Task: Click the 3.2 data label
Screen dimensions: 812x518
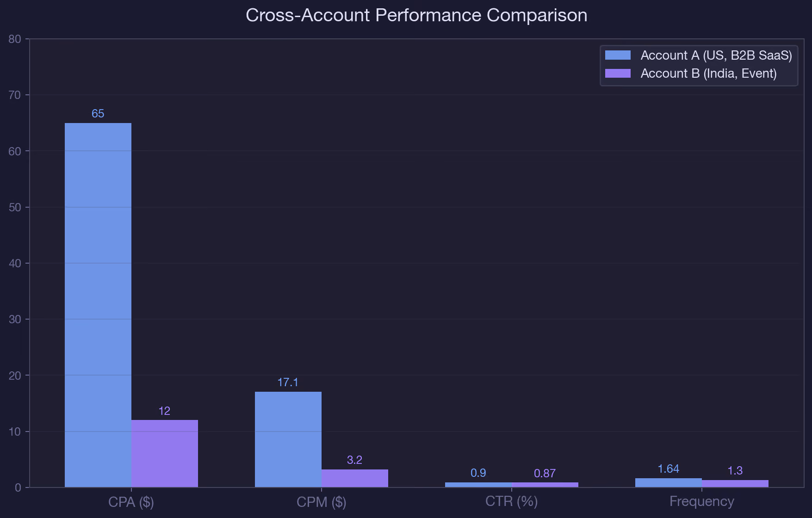Action: 355,460
